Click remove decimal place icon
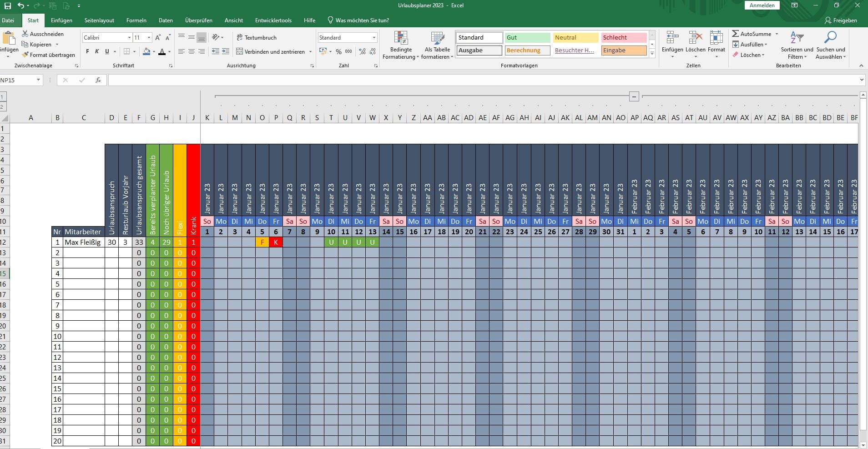This screenshot has width=868, height=449. (373, 51)
